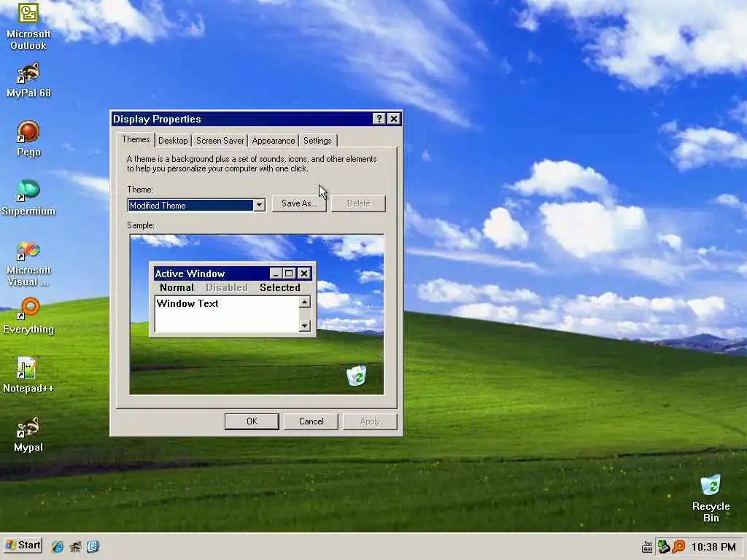Click the third quick launch icon
The height and width of the screenshot is (560, 747).
(93, 546)
